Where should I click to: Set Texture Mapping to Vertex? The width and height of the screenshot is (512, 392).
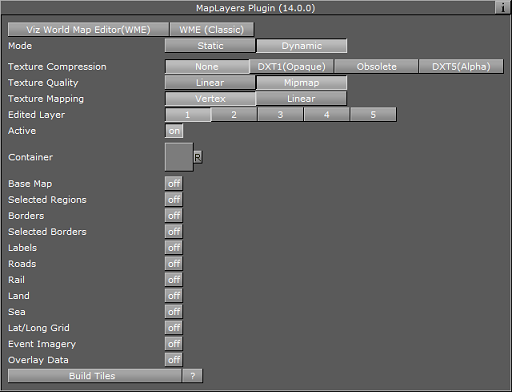(210, 99)
